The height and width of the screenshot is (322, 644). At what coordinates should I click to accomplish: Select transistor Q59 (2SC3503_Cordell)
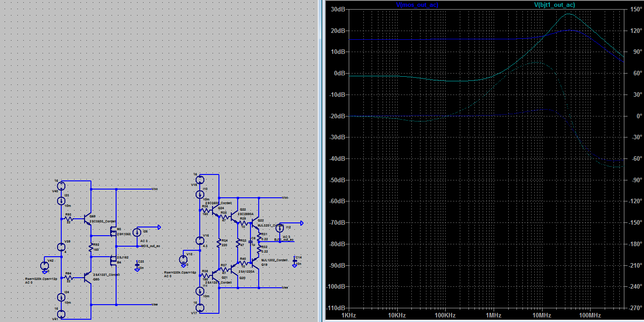(87, 218)
